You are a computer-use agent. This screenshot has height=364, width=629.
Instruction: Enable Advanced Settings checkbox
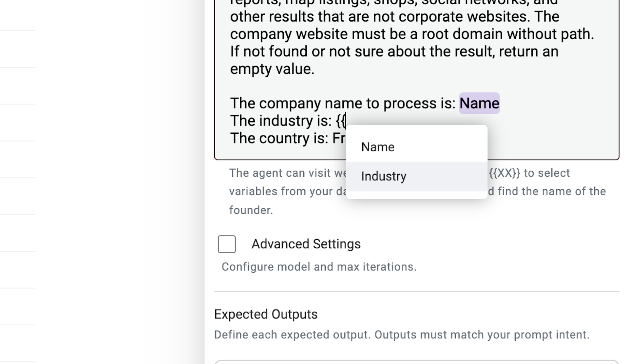point(227,243)
